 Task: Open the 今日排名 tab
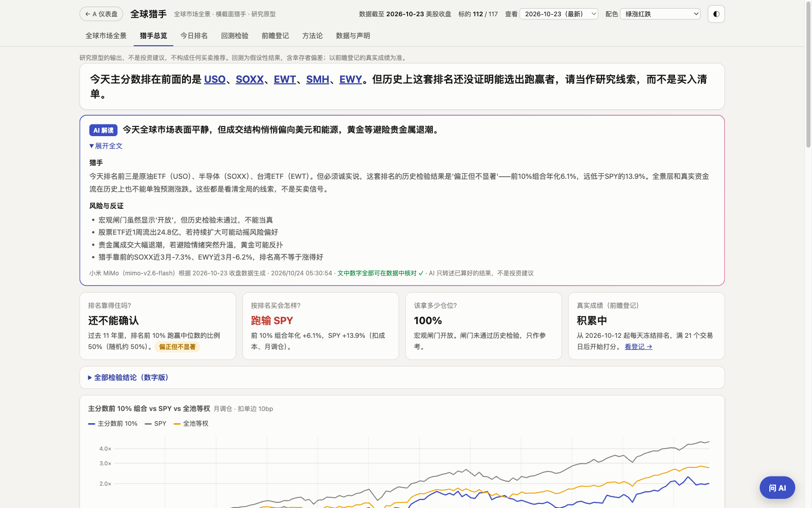194,36
